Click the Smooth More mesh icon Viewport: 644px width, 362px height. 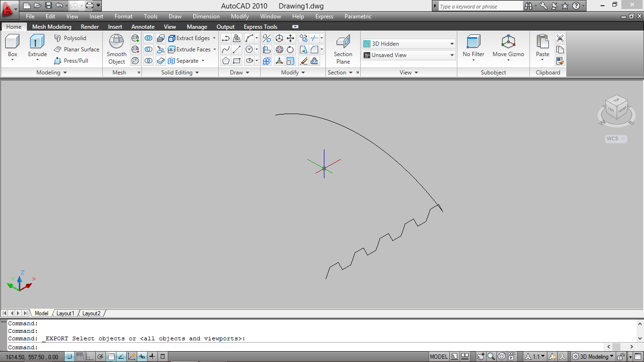tap(135, 38)
